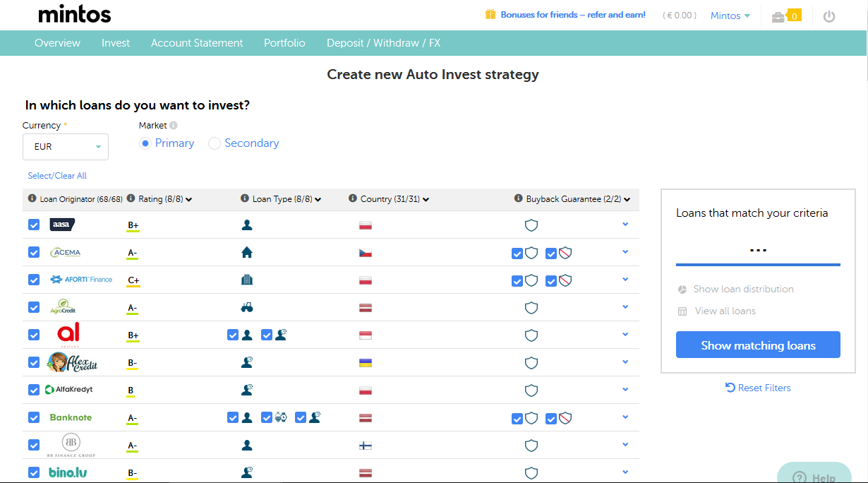Uncheck the aasa originator checkbox
This screenshot has height=483, width=868.
click(x=34, y=225)
